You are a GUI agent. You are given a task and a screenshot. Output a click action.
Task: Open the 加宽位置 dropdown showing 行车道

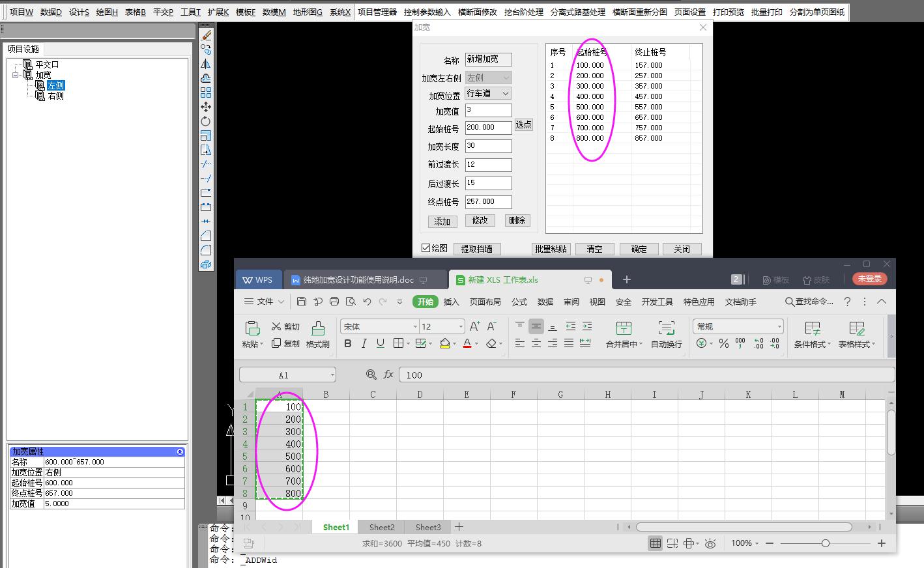point(488,94)
